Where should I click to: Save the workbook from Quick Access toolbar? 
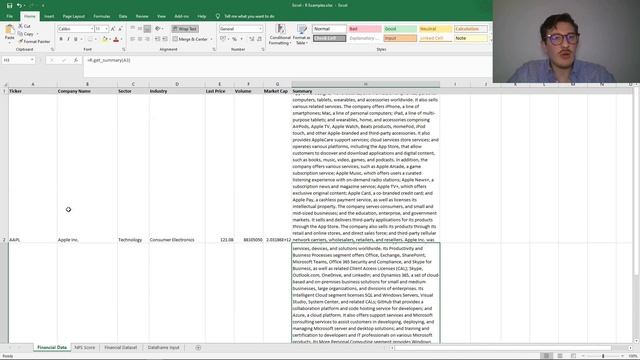(x=9, y=5)
